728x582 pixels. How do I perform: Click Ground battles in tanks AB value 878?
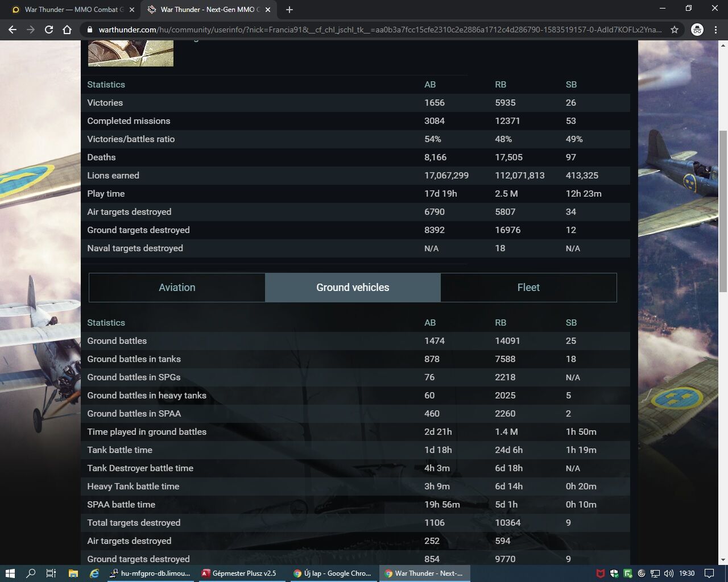tap(432, 359)
